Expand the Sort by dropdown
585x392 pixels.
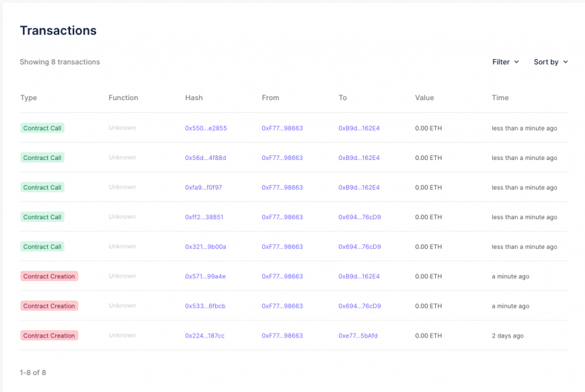pos(550,62)
